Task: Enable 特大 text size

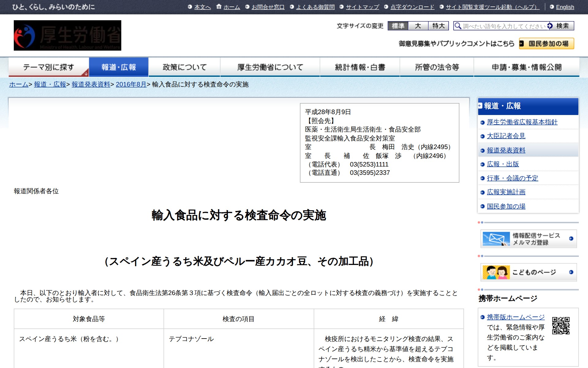Action: [x=438, y=26]
